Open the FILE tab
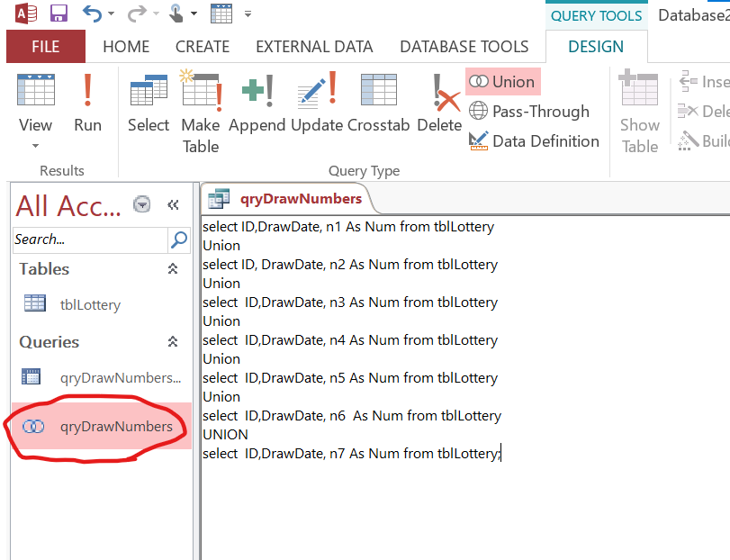This screenshot has width=730, height=560. [46, 46]
